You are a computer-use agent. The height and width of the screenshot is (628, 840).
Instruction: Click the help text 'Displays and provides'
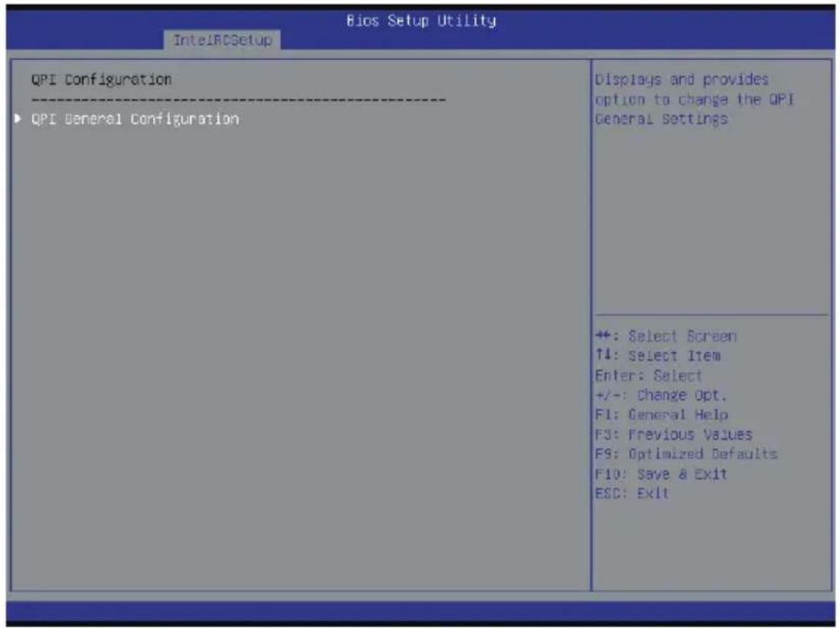tap(682, 80)
